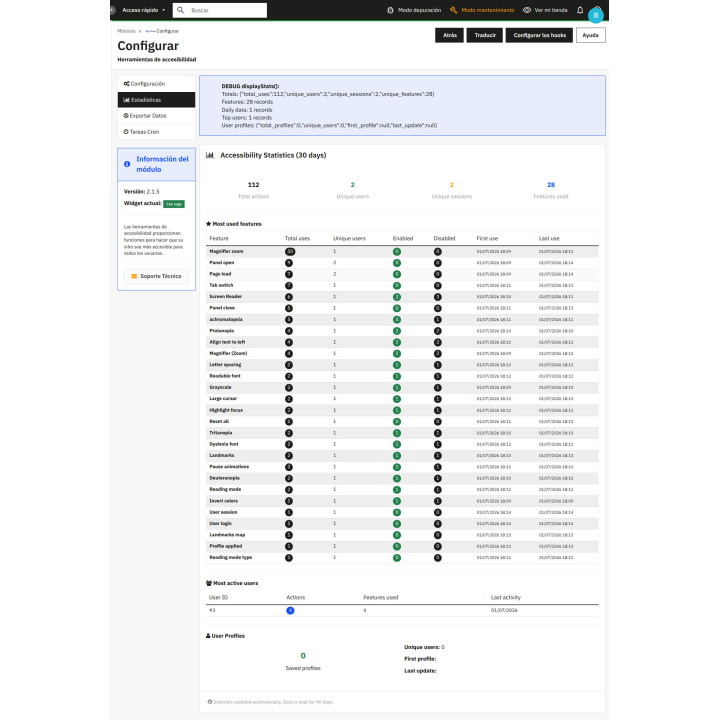Click the Unique users column header
Screen dimensions: 720x720
pos(349,238)
